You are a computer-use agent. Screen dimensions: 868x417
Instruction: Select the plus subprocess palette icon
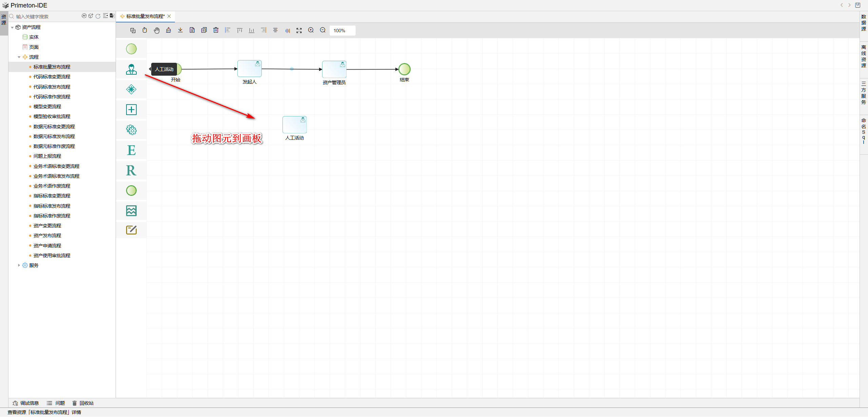[x=131, y=110]
